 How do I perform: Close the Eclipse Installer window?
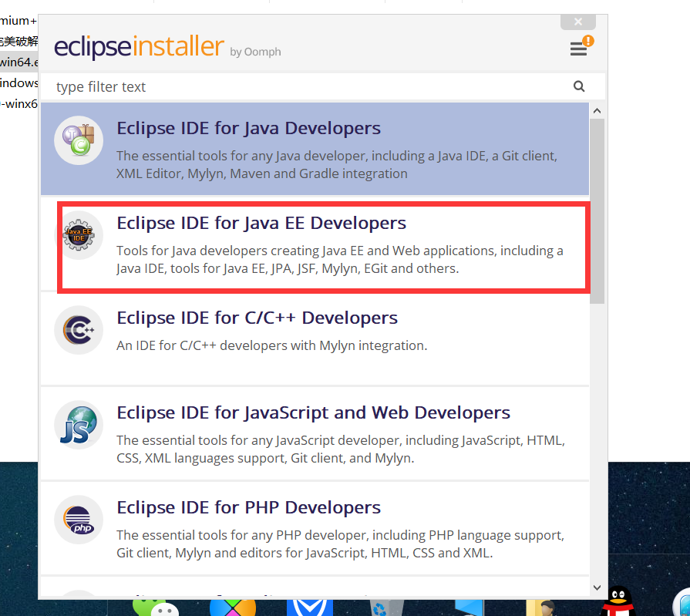(x=578, y=22)
